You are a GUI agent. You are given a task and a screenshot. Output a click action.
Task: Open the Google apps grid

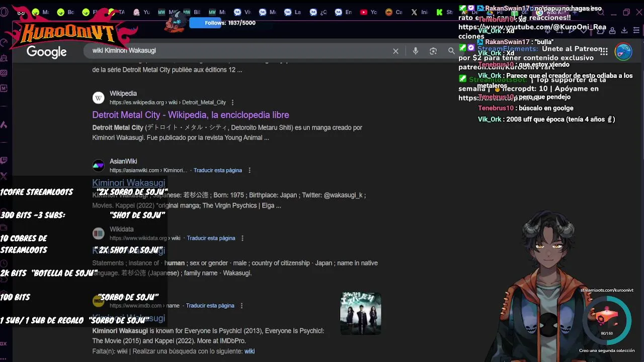coord(604,51)
